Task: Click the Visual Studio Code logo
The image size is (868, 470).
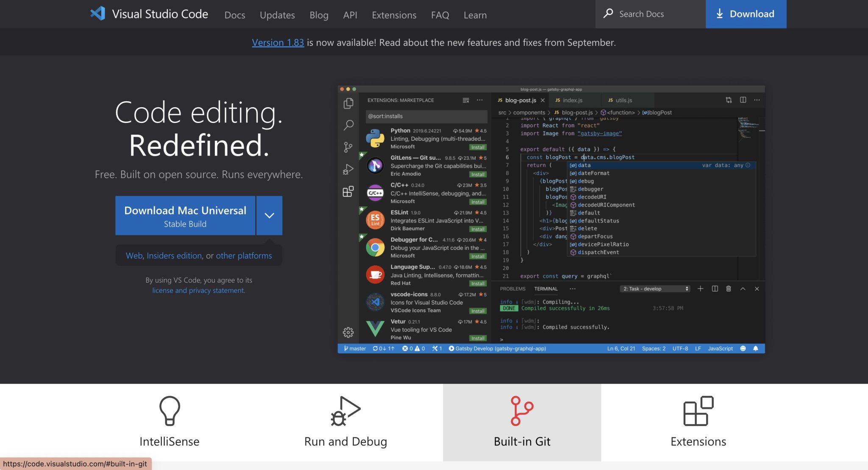Action: 98,14
